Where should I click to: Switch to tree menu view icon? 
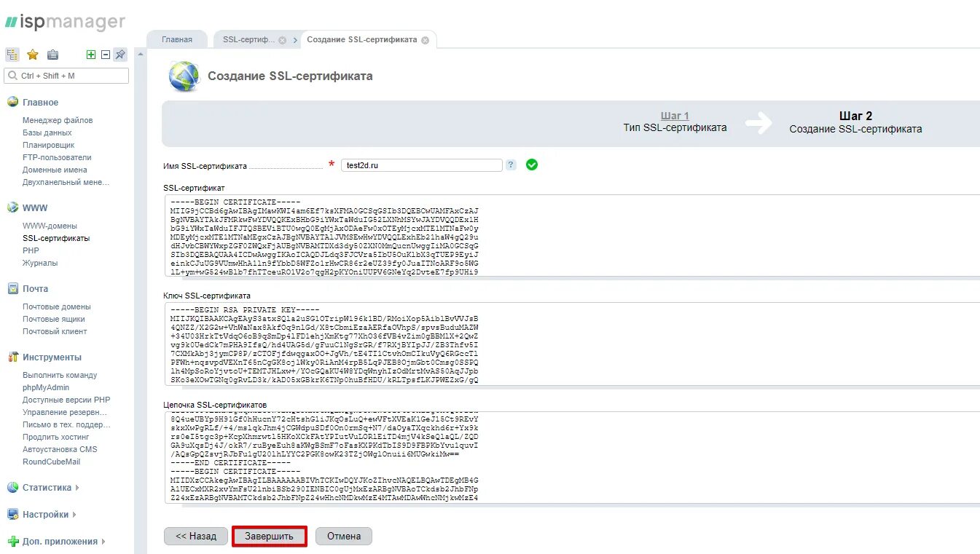(12, 55)
